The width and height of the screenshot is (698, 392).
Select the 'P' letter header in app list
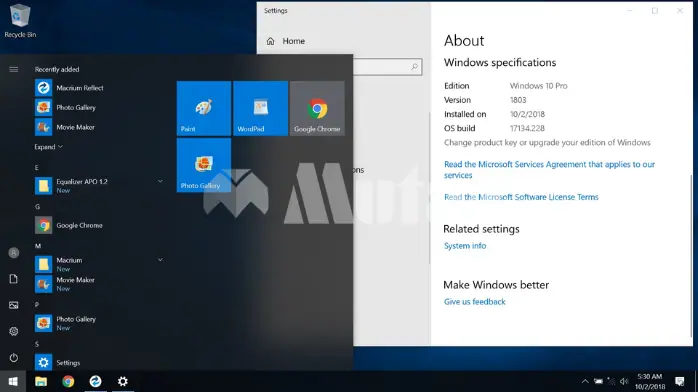[37, 305]
